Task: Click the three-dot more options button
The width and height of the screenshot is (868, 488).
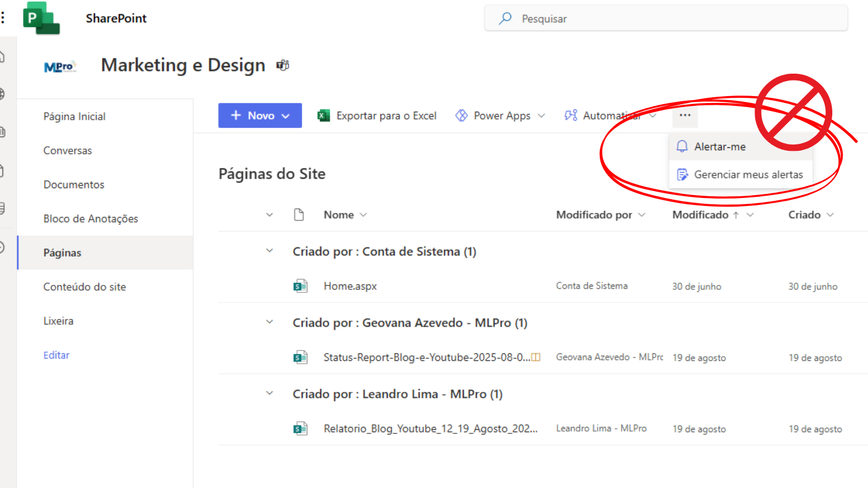Action: click(x=684, y=116)
